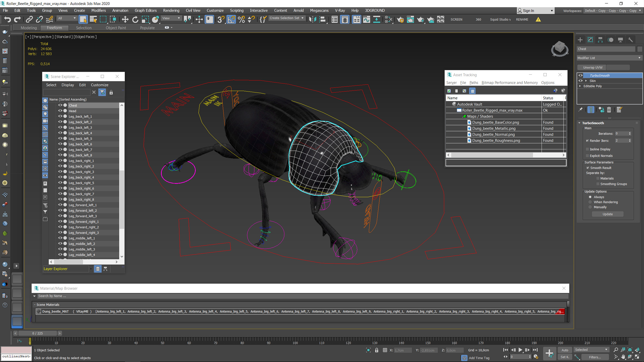This screenshot has width=644, height=362.
Task: Choose the Select Object tool
Action: [x=83, y=19]
